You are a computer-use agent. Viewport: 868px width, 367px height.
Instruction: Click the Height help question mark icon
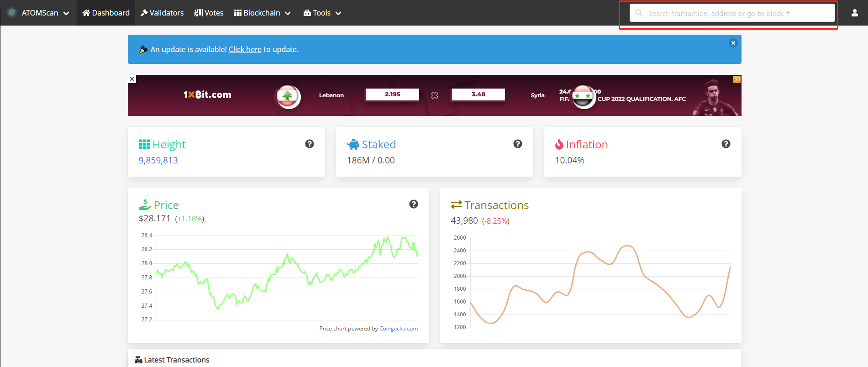[310, 144]
